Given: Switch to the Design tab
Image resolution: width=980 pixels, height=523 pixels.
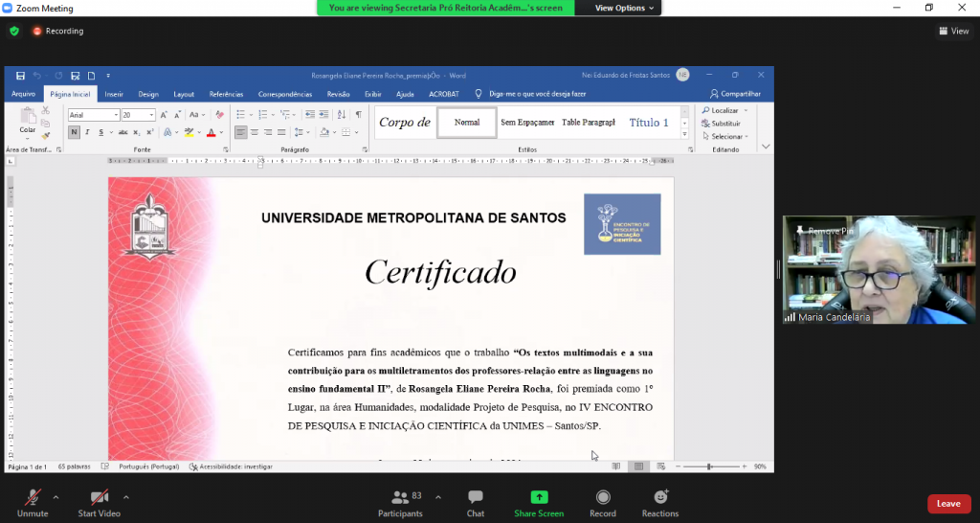Looking at the screenshot, I should [x=148, y=95].
